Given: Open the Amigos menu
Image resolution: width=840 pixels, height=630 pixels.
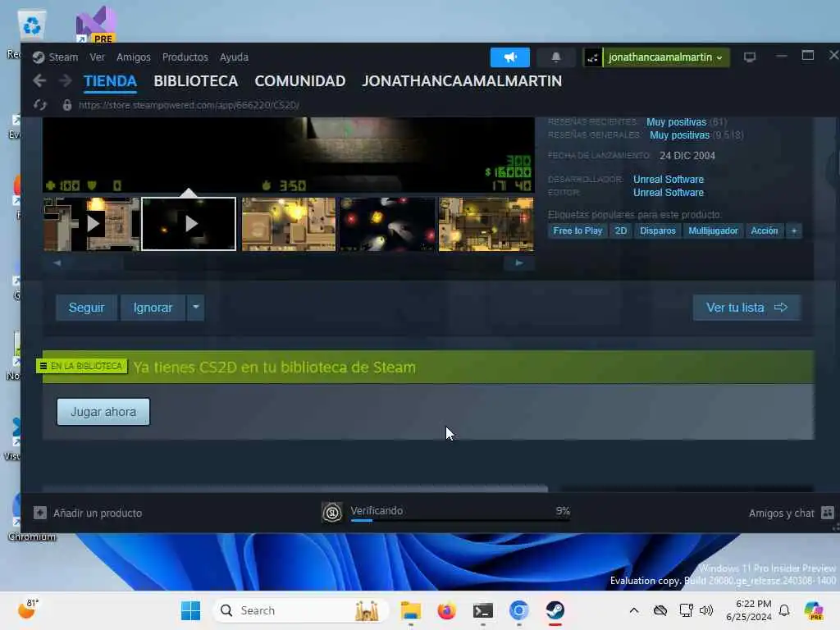Looking at the screenshot, I should tap(134, 57).
